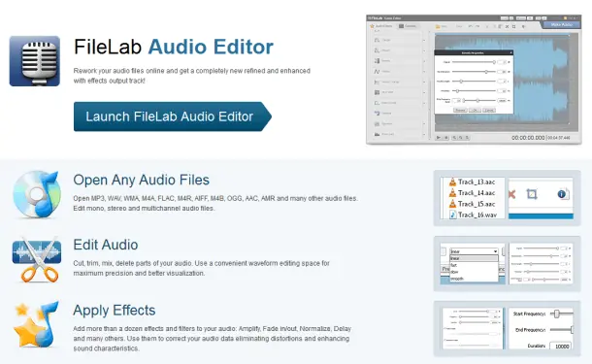This screenshot has width=592, height=364.
Task: Select the 'Edit Audio' heading
Action: (106, 245)
